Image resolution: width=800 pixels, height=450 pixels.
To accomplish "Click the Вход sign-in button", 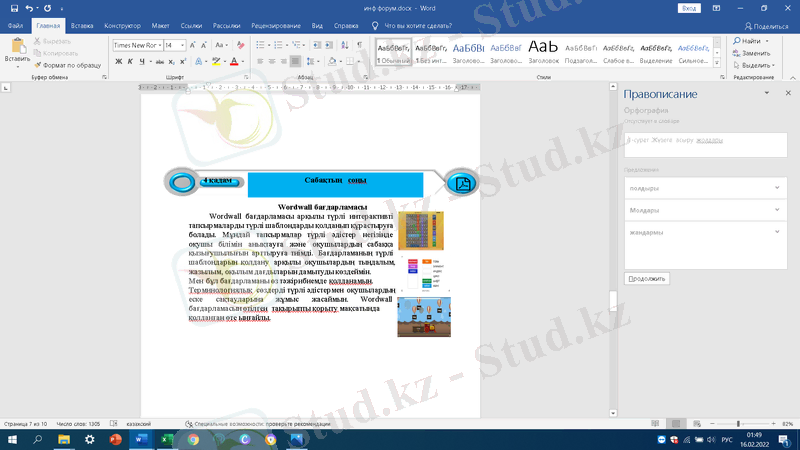I will (x=689, y=8).
